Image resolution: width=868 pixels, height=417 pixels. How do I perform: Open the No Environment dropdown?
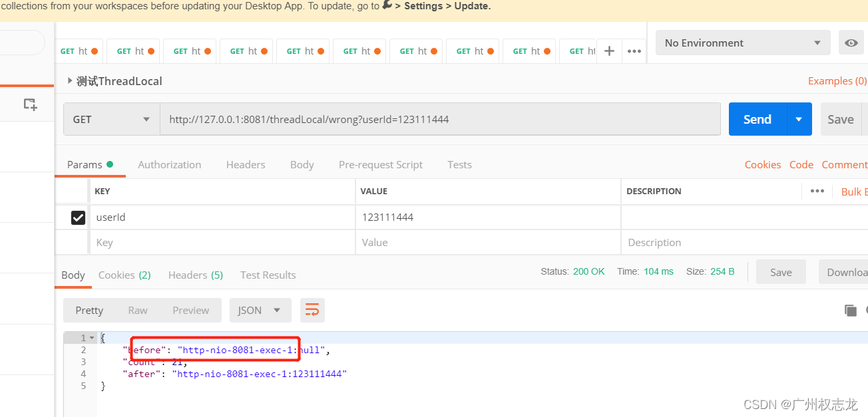(742, 43)
